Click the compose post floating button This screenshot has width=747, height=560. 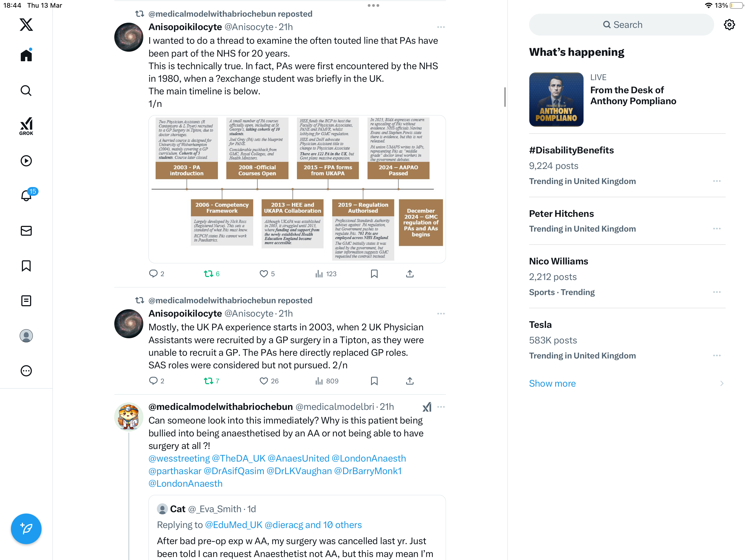pyautogui.click(x=26, y=529)
